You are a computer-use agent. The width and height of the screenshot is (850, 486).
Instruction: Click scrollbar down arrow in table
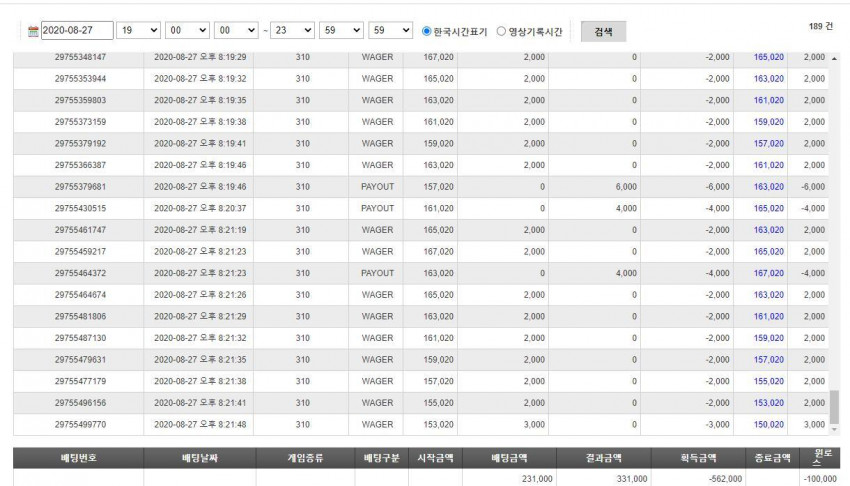pos(834,430)
